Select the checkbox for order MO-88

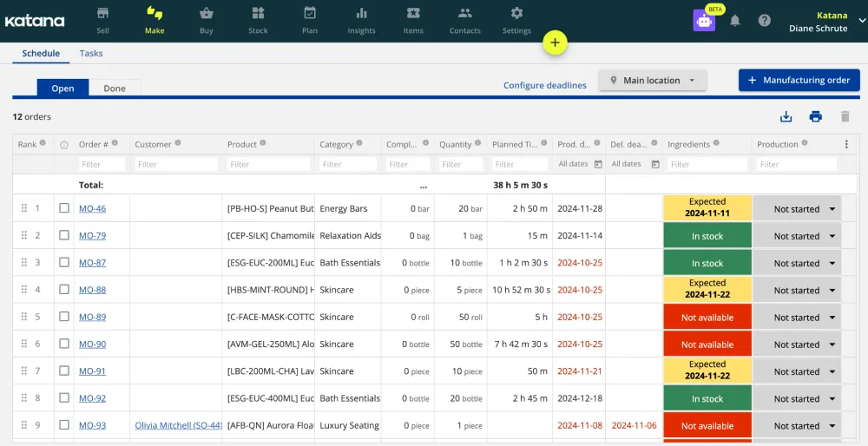tap(64, 290)
